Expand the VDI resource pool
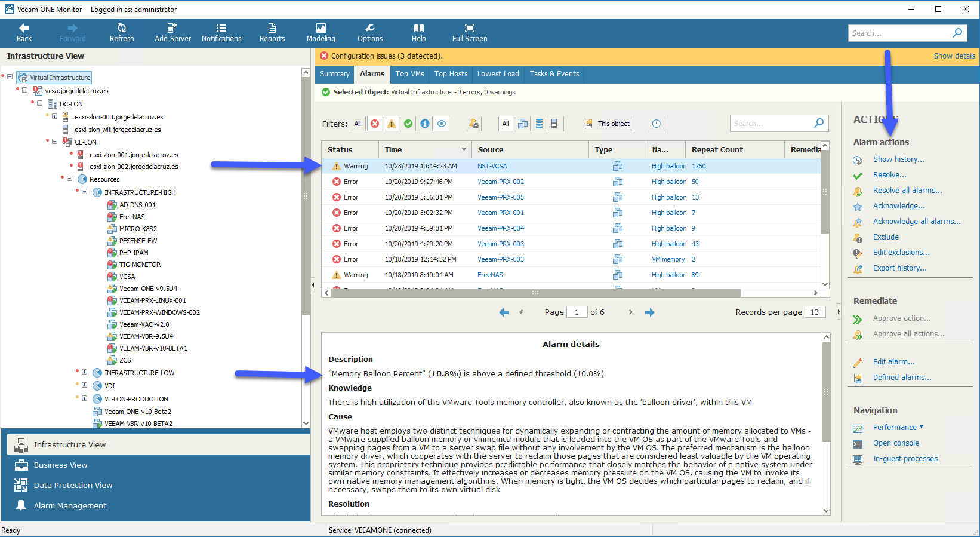 click(x=85, y=385)
